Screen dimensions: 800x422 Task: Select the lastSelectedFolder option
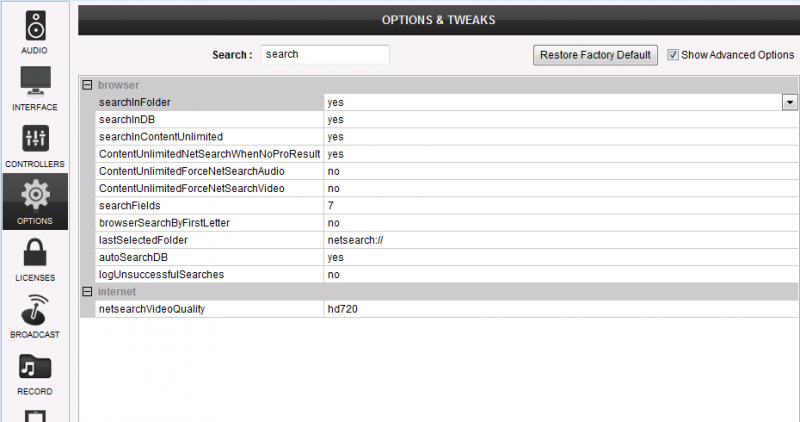tap(143, 240)
